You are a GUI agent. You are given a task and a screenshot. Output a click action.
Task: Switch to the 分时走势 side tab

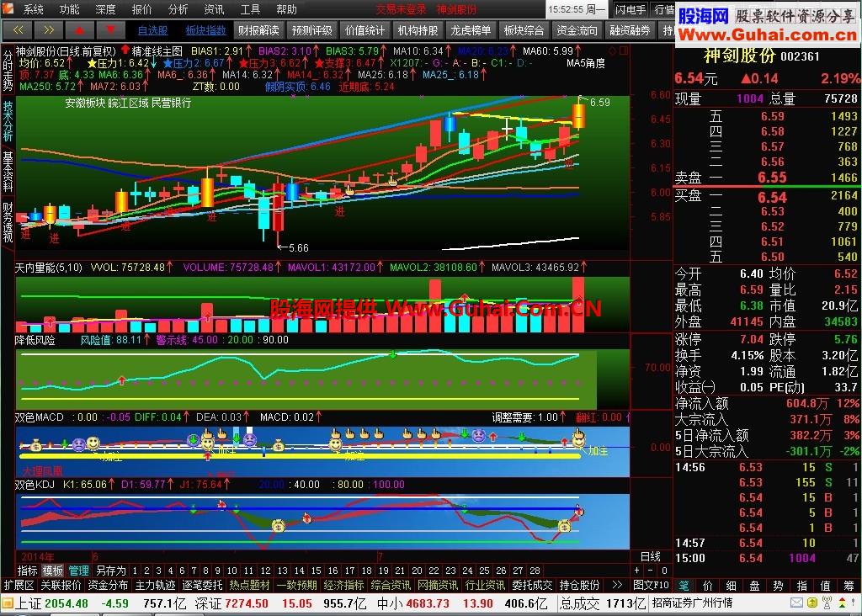click(x=8, y=71)
